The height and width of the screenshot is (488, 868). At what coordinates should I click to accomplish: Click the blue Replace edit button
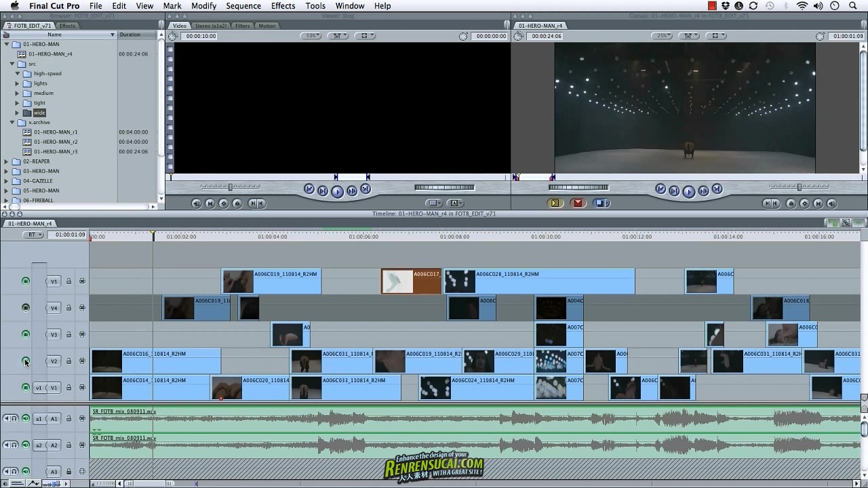pos(601,203)
